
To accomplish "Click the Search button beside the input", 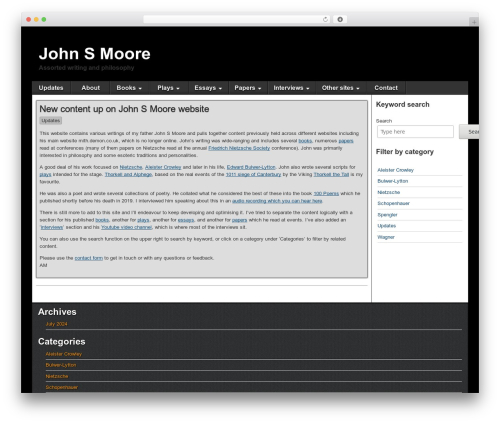I will pyautogui.click(x=469, y=132).
